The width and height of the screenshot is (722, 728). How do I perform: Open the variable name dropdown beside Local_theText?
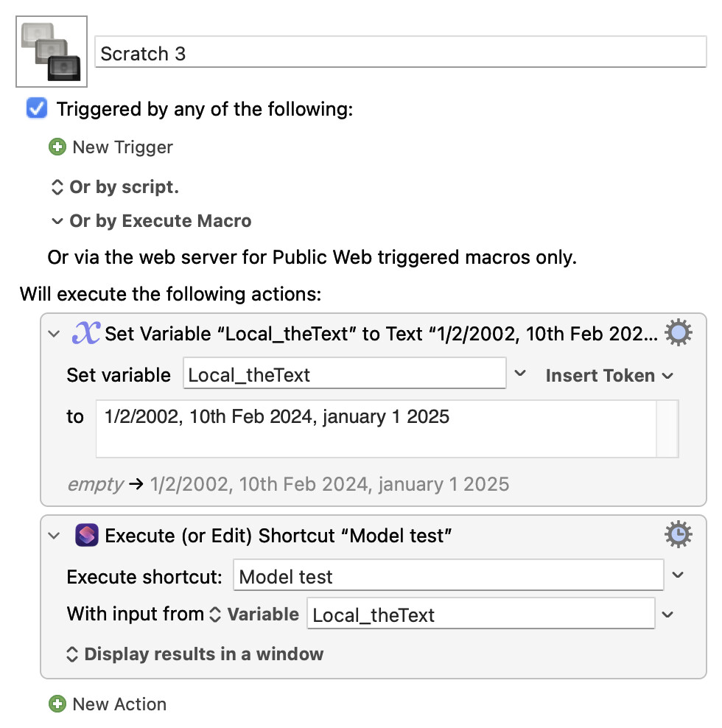pos(520,373)
